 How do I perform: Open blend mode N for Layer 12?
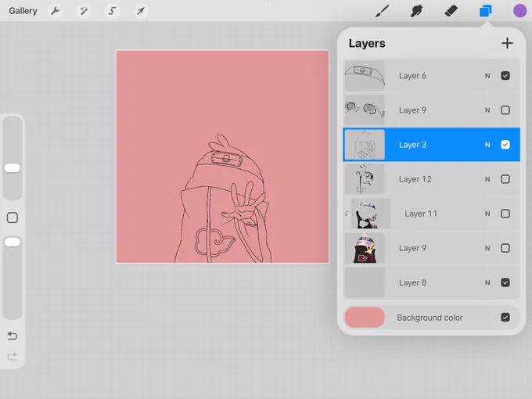[x=487, y=179]
